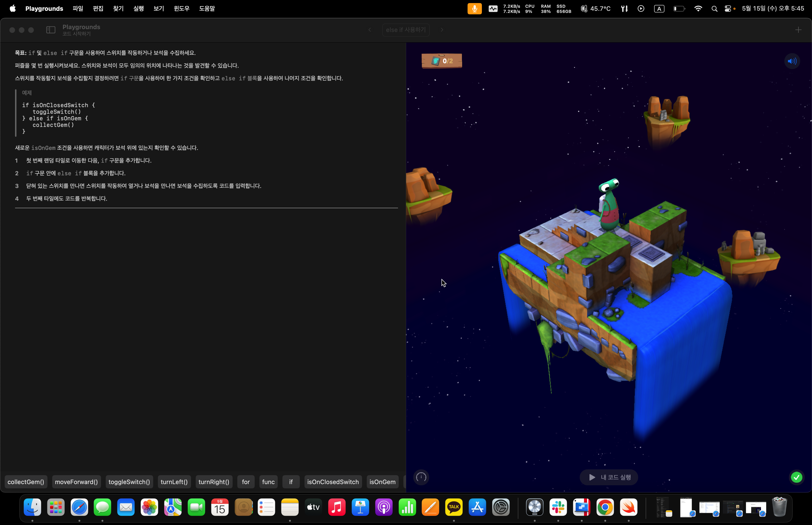Screen dimensions: 812x525
Task: Open Launchpad from the Dock
Action: pyautogui.click(x=56, y=507)
